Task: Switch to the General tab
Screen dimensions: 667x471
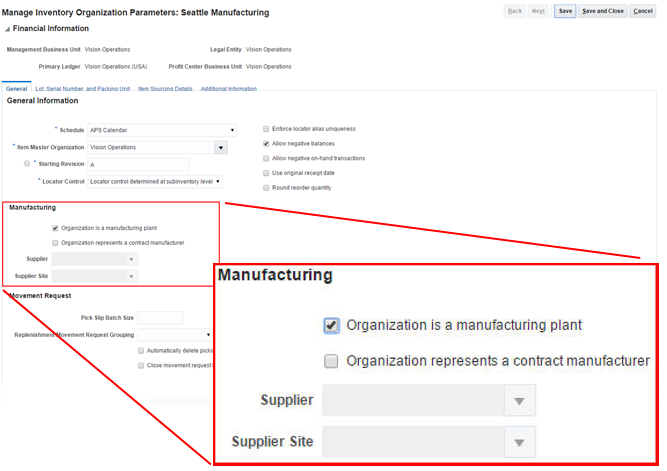Action: coord(16,89)
